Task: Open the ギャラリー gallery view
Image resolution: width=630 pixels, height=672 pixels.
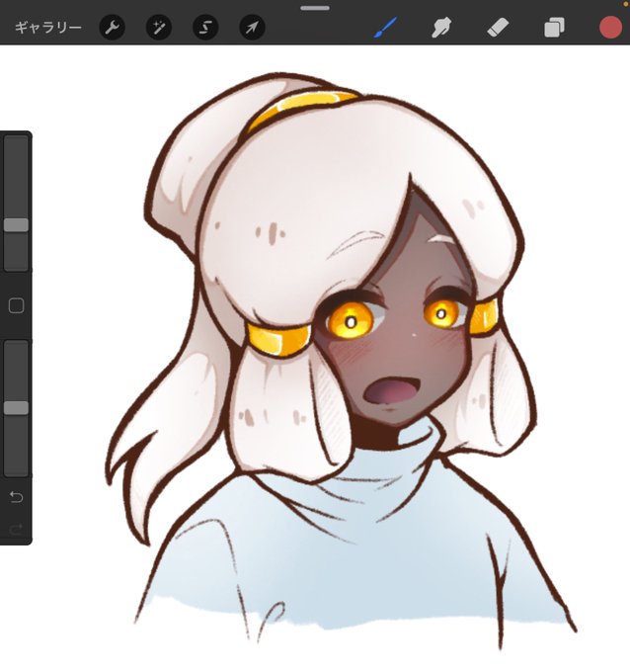Action: tap(48, 28)
